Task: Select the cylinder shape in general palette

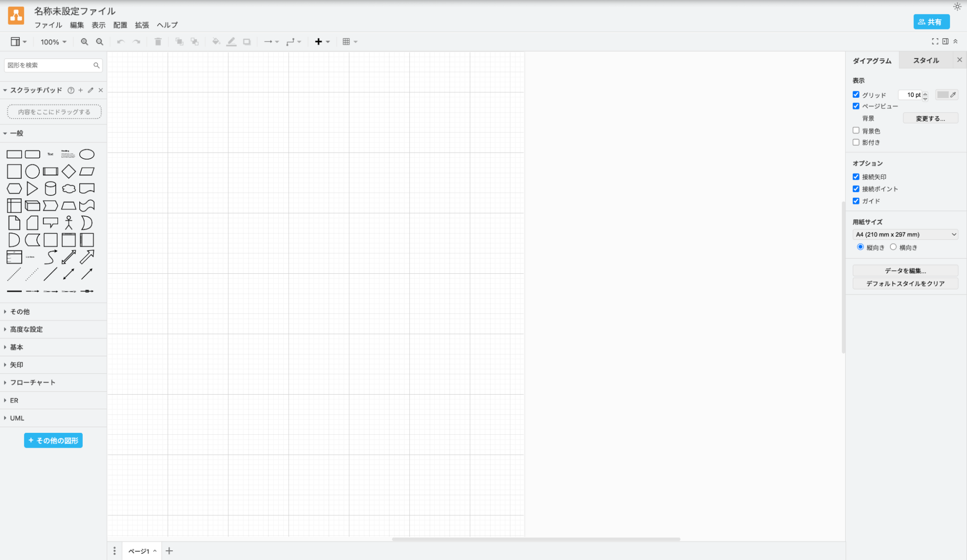Action: (x=50, y=189)
